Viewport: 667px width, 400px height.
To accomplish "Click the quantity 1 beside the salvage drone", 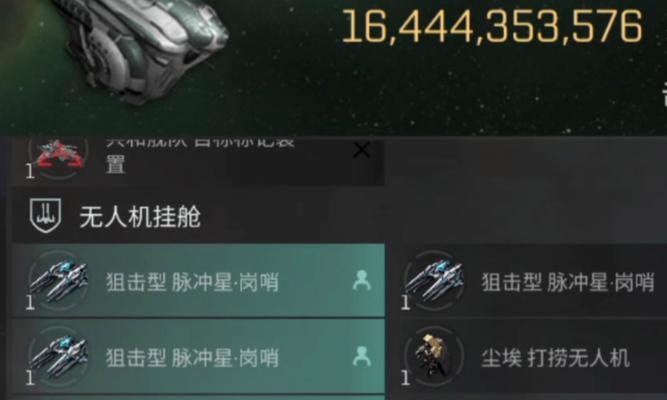I will (405, 378).
